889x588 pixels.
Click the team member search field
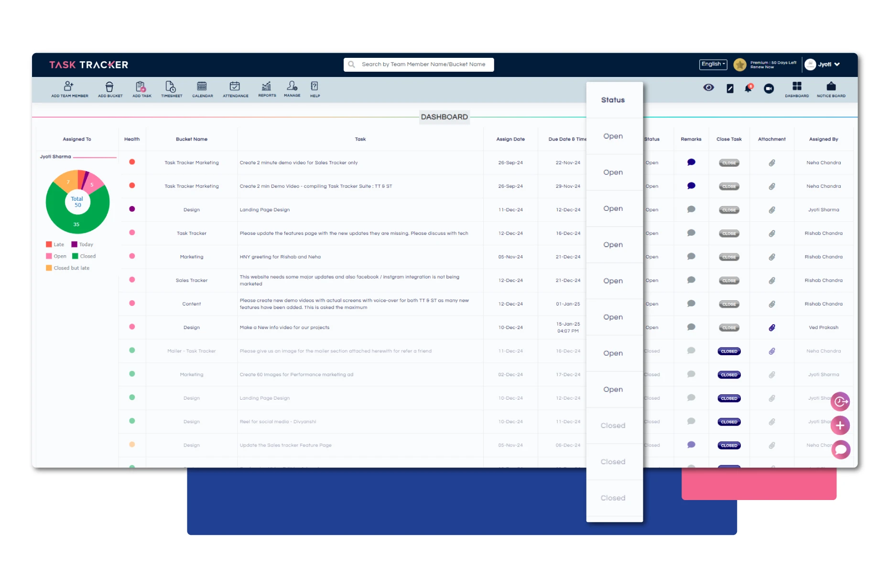point(423,65)
